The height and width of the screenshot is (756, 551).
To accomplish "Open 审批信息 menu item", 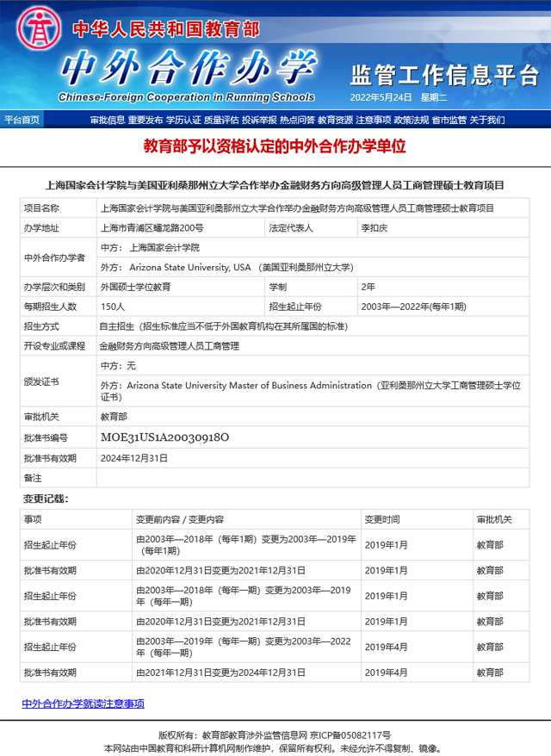I will (x=108, y=120).
